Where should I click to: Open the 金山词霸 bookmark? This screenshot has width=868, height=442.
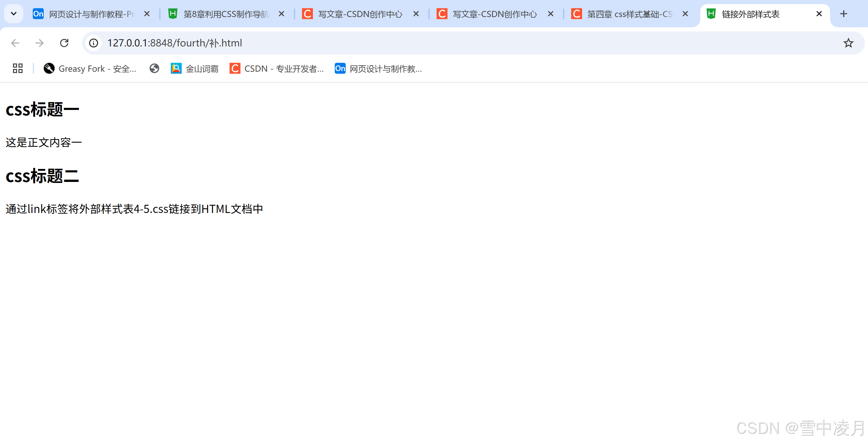point(195,69)
